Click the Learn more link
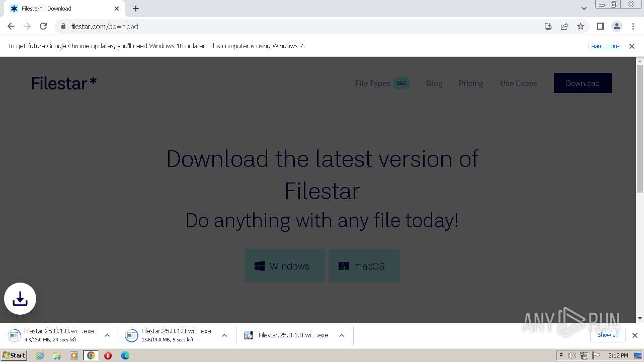Image resolution: width=644 pixels, height=362 pixels. pyautogui.click(x=604, y=46)
